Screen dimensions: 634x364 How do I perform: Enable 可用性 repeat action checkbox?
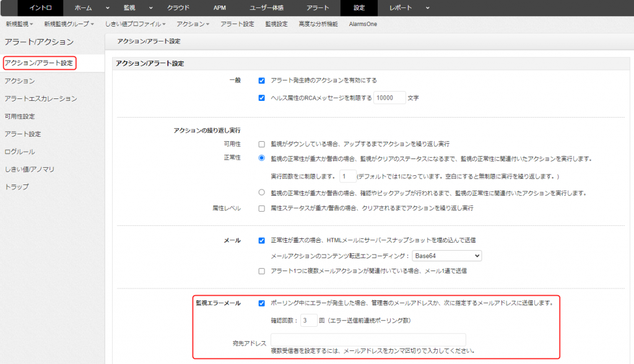click(262, 144)
